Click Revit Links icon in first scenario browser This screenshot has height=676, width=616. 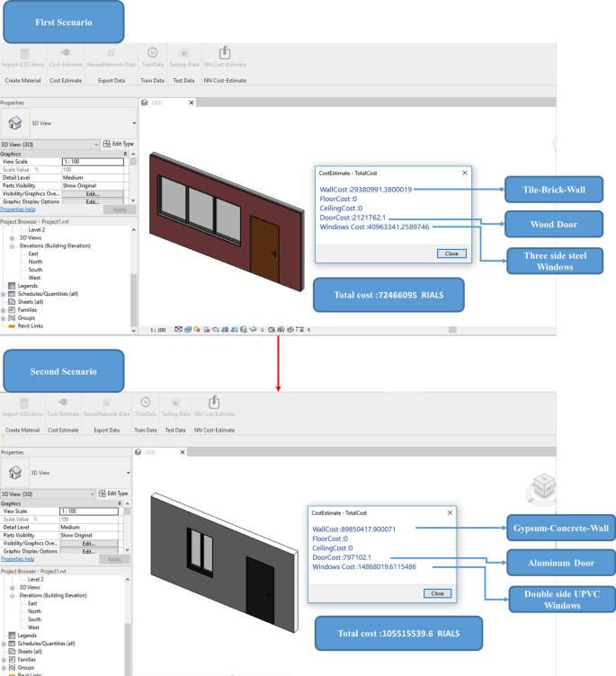(12, 326)
